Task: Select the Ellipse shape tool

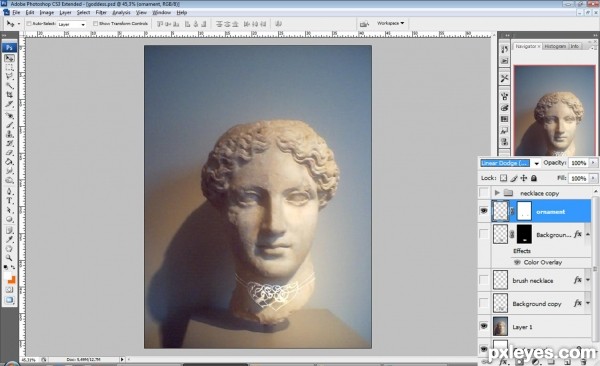Action: tap(9, 219)
